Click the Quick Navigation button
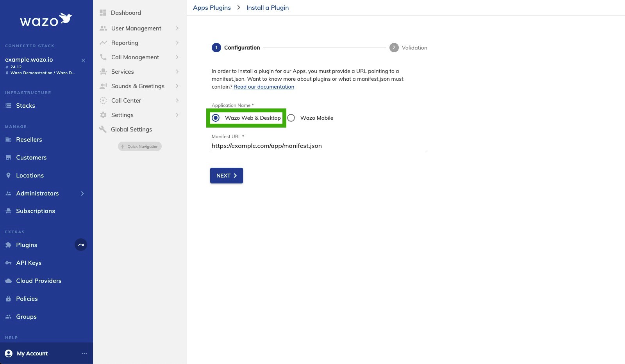The image size is (625, 364). pyautogui.click(x=140, y=146)
